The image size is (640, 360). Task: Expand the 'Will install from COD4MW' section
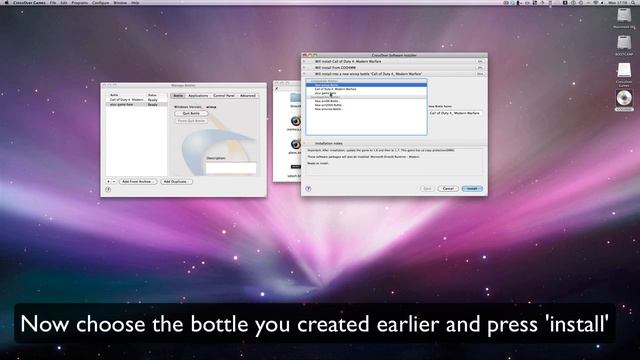(304, 67)
